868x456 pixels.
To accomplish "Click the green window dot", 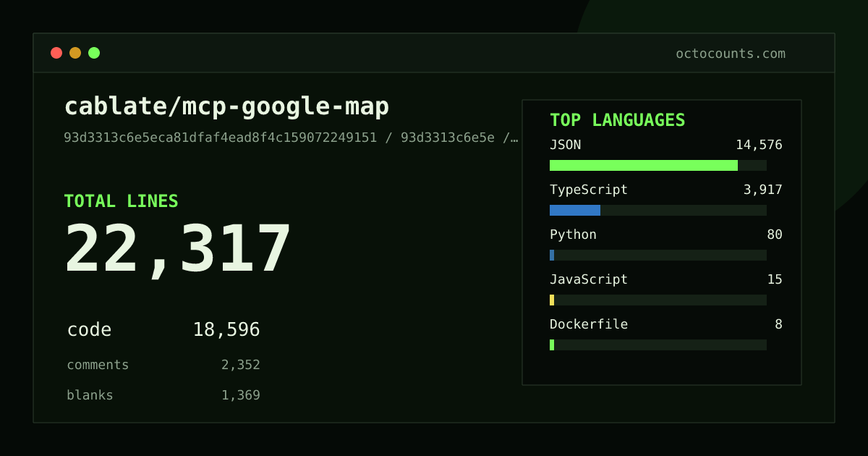I will (x=94, y=53).
